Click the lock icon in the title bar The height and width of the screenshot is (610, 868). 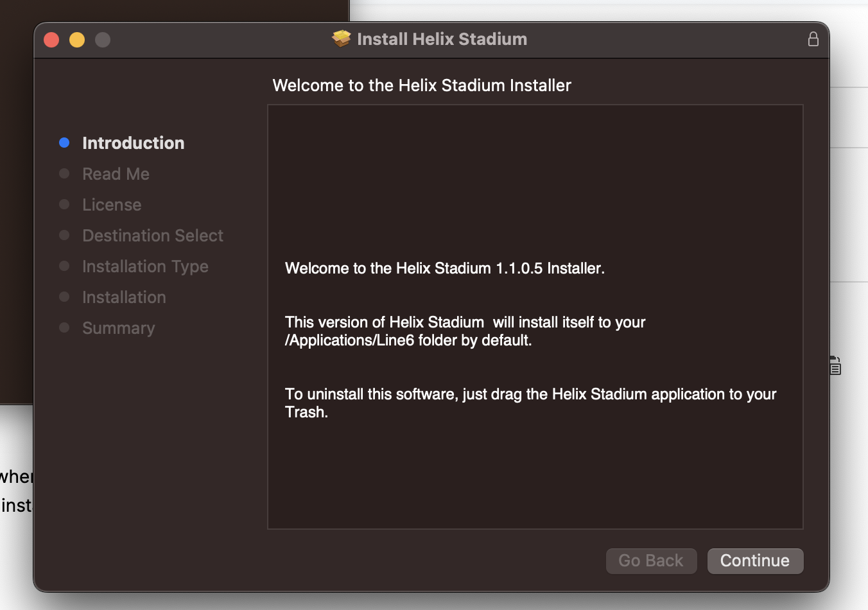(813, 39)
